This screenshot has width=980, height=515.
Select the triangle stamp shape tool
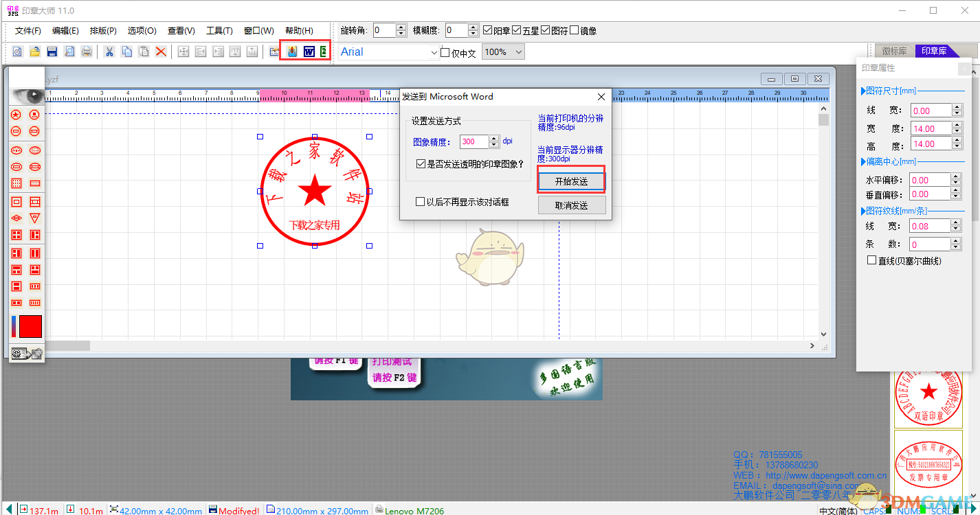tap(34, 218)
